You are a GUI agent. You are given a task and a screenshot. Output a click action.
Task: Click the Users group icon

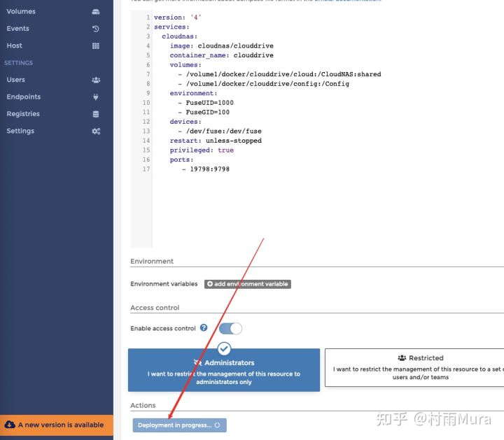click(96, 80)
